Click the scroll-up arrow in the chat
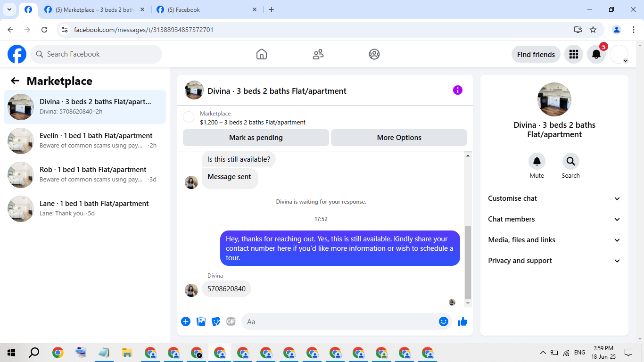This screenshot has width=644, height=362. click(x=468, y=156)
